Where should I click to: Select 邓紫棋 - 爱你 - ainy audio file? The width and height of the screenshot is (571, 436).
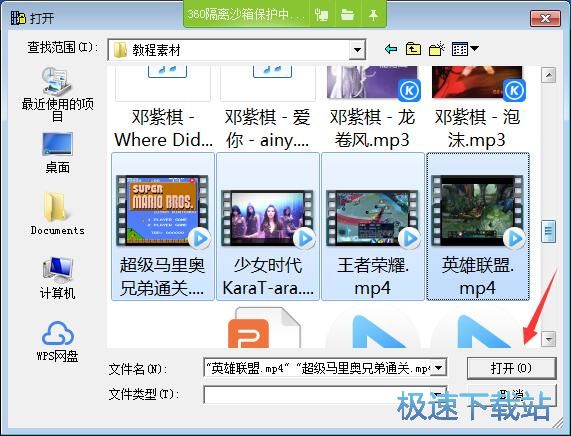coord(268,107)
